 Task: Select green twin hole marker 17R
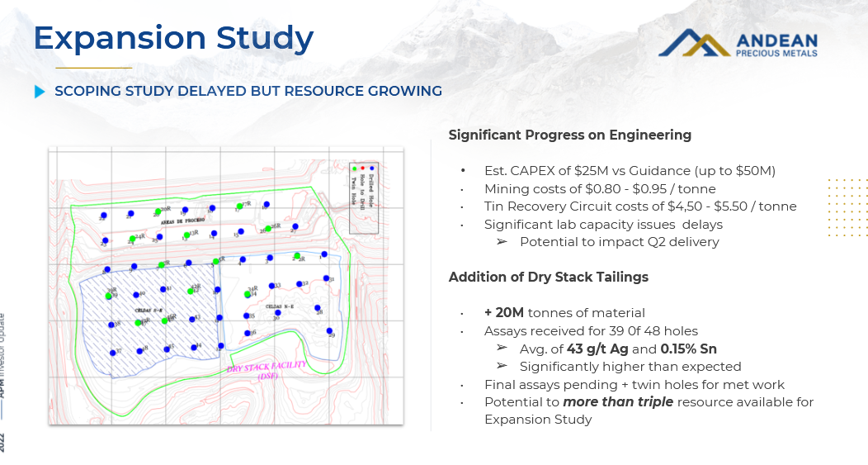coord(240,206)
